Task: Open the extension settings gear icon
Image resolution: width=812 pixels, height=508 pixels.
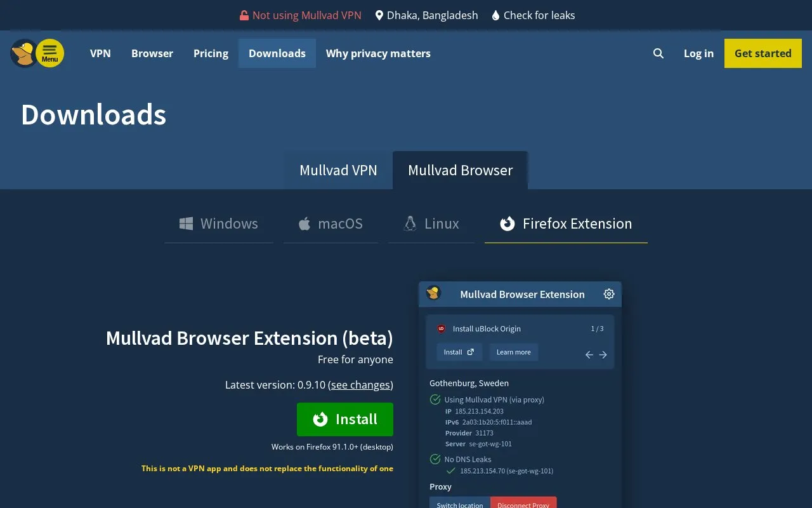Action: click(x=609, y=294)
